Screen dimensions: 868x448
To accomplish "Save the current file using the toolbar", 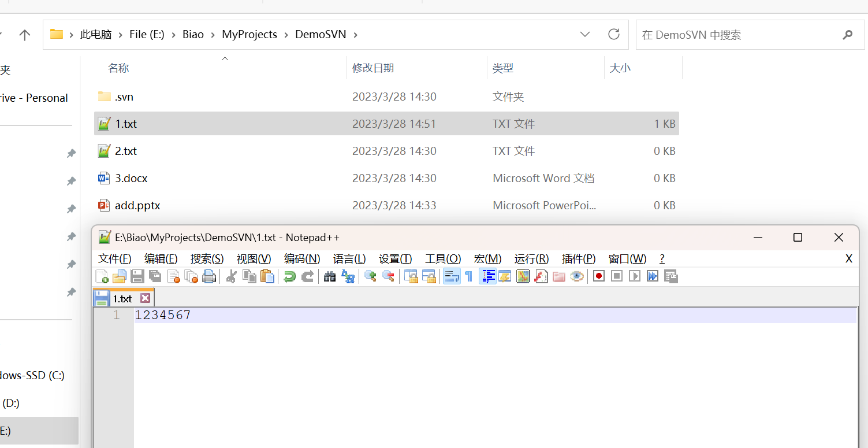I will 137,276.
